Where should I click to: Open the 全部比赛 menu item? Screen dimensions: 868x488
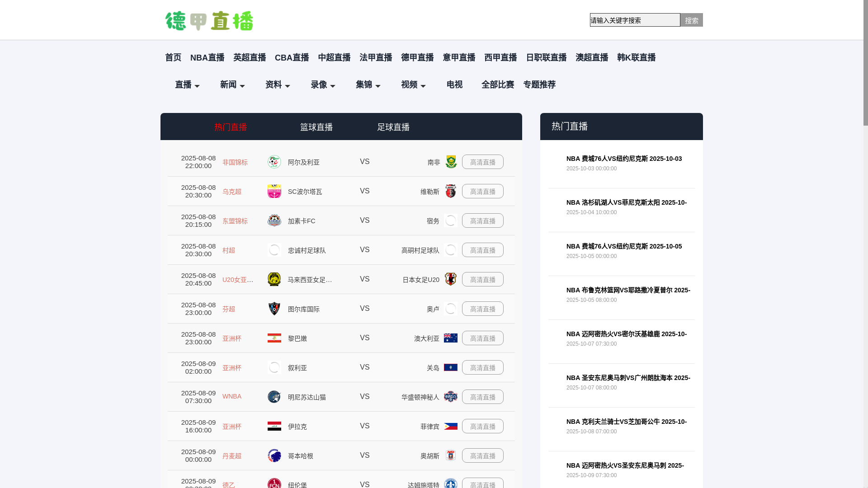(498, 84)
